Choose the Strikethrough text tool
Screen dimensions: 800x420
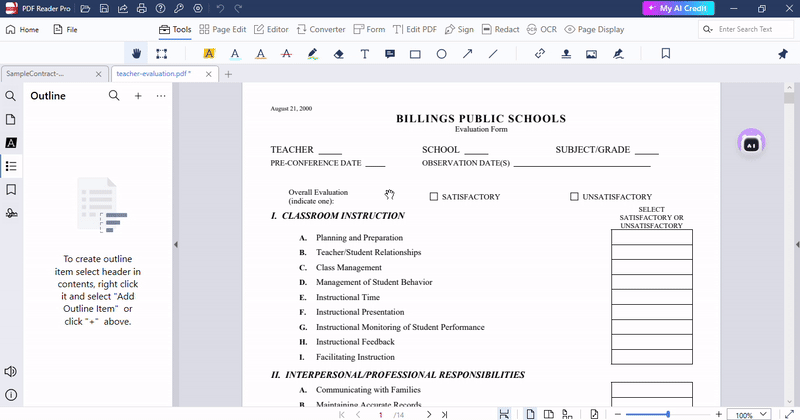click(x=287, y=54)
